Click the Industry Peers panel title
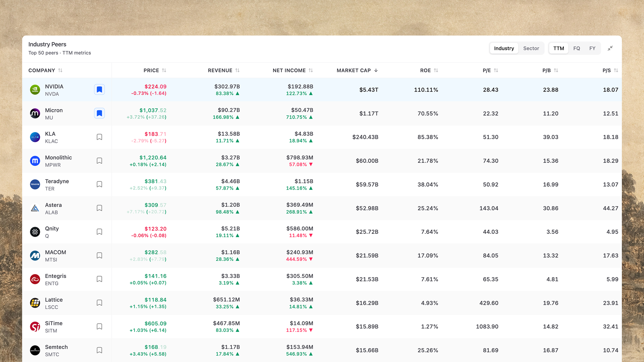Image resolution: width=644 pixels, height=362 pixels. pyautogui.click(x=47, y=44)
